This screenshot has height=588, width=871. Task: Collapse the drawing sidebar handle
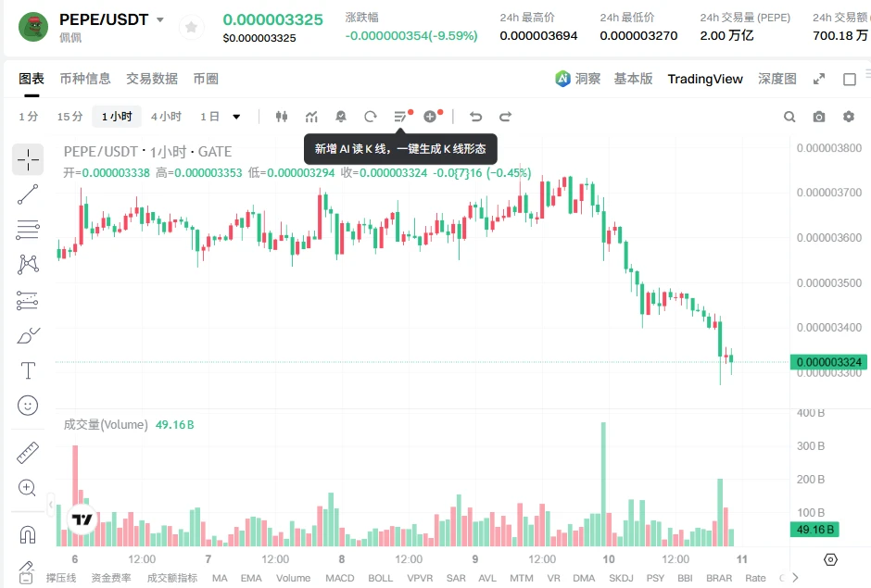tap(51, 506)
